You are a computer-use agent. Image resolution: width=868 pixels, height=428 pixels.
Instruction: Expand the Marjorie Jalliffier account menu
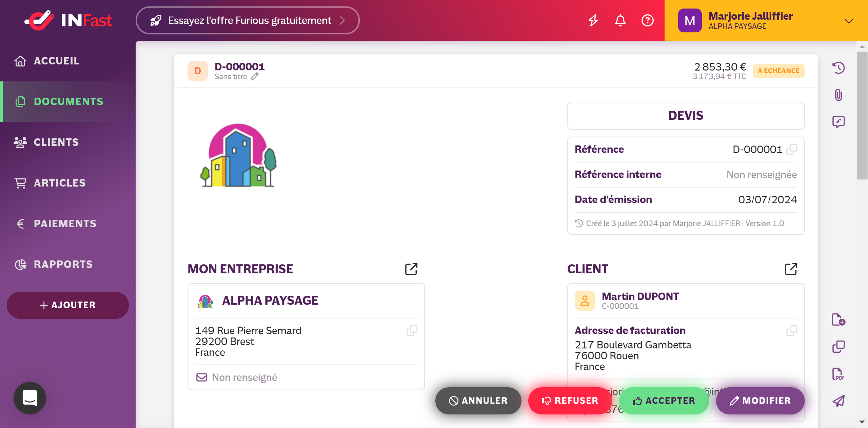click(x=849, y=21)
